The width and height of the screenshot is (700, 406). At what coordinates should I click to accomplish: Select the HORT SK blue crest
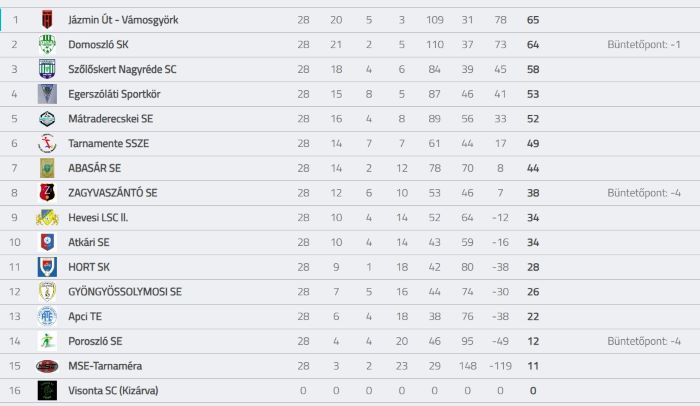coord(47,267)
